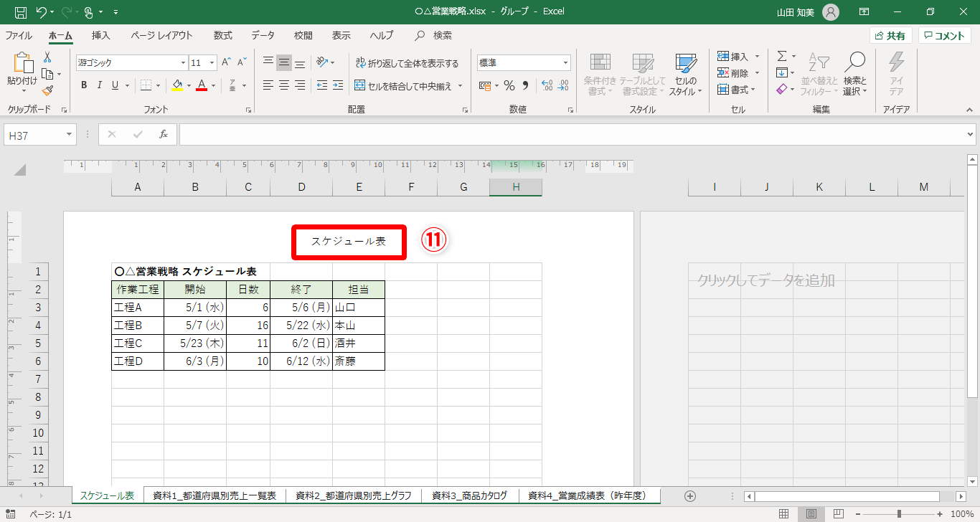Increase the indent level
The height and width of the screenshot is (522, 980).
pyautogui.click(x=338, y=85)
